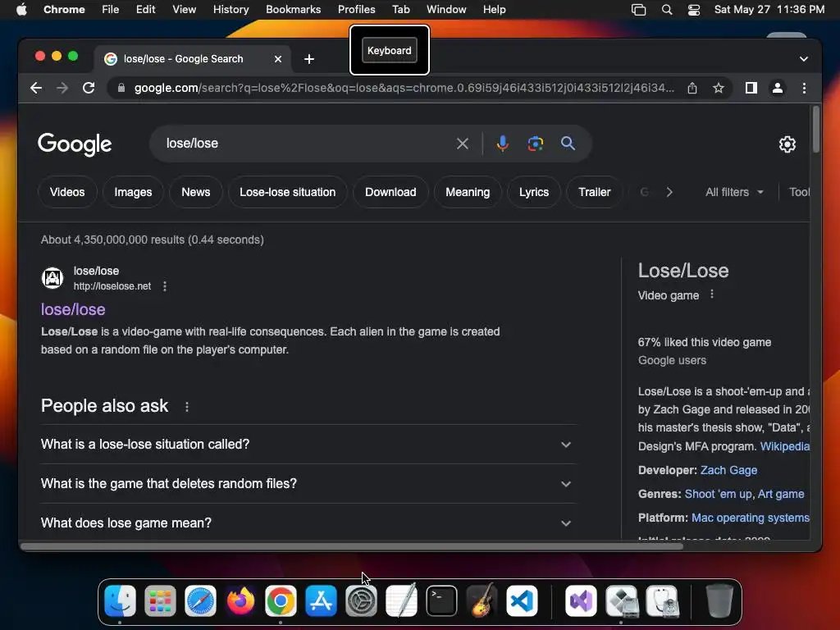Open more options next to Video game
The width and height of the screenshot is (840, 630).
pyautogui.click(x=712, y=294)
